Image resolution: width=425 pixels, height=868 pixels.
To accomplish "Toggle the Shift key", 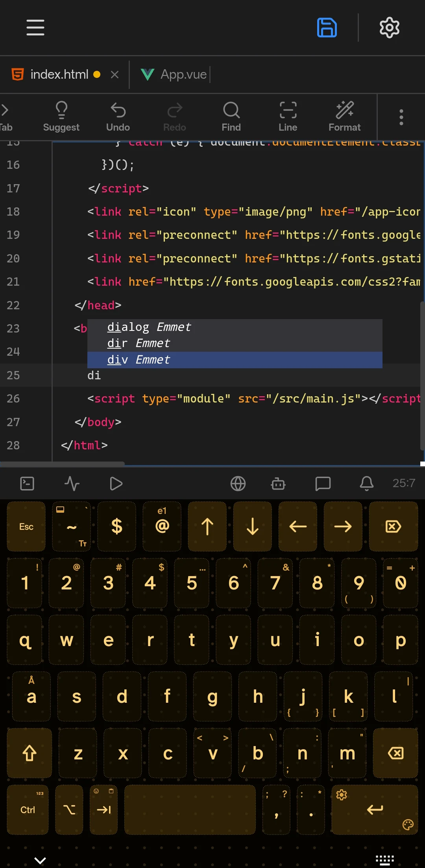I will (30, 753).
